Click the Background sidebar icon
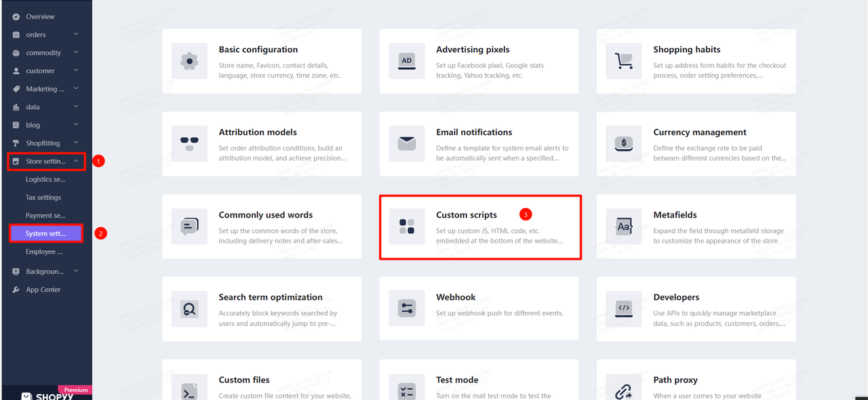Image resolution: width=868 pixels, height=400 pixels. 16,271
